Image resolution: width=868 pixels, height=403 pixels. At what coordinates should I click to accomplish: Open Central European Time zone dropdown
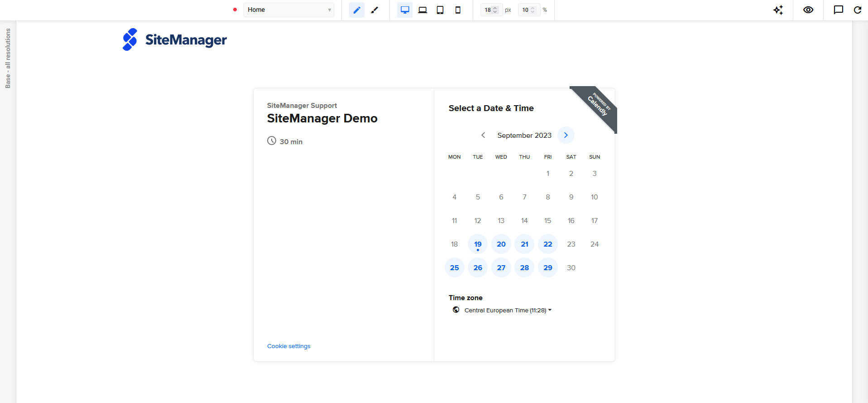click(508, 311)
